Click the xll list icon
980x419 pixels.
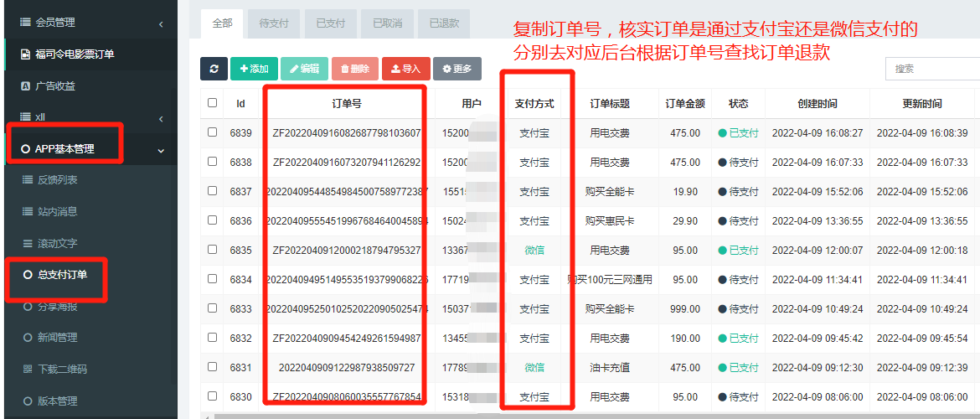point(25,117)
